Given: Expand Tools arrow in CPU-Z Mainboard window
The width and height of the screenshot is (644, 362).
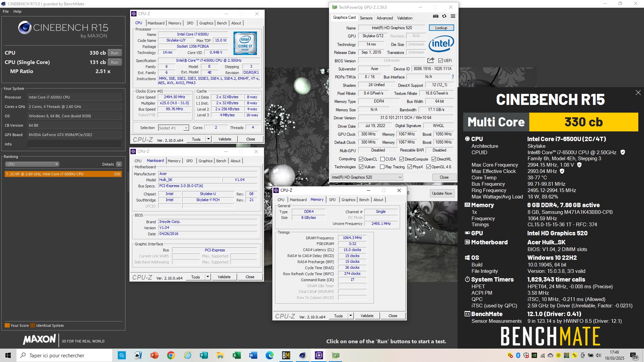Looking at the screenshot, I should click(208, 277).
